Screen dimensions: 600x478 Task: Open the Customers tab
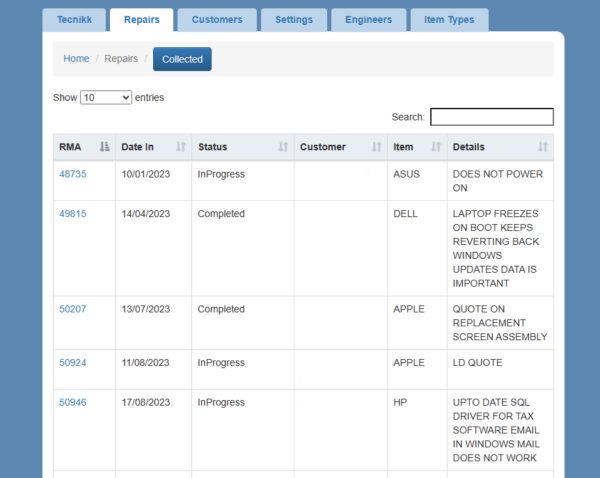[x=217, y=20]
